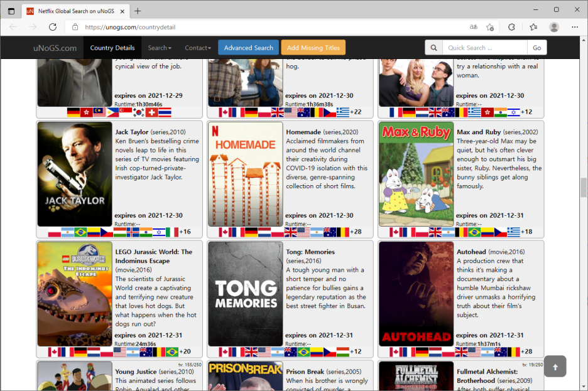The width and height of the screenshot is (588, 391).
Task: Click Add Missing Titles button
Action: 313,48
